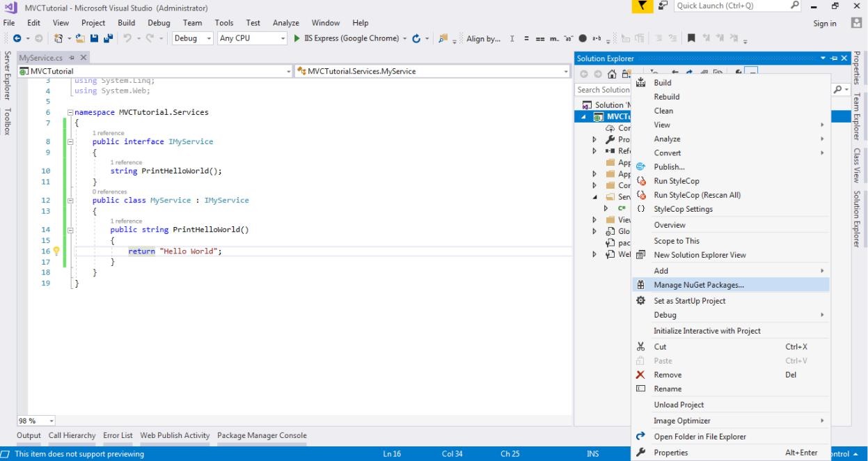Viewport: 868px width, 461px height.
Task: Click the Open File toolbar icon
Action: (80, 38)
